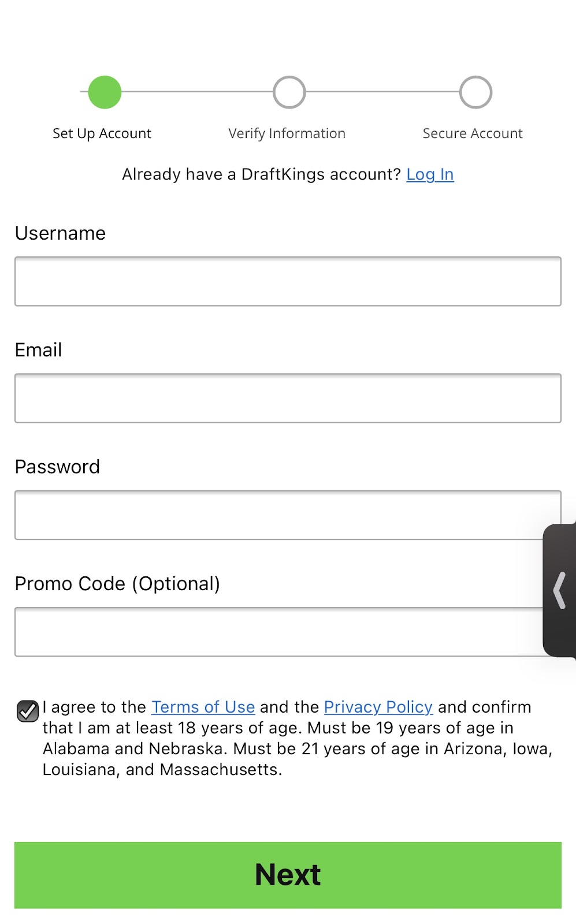Click the Email field label
This screenshot has height=924, width=576.
(x=38, y=350)
